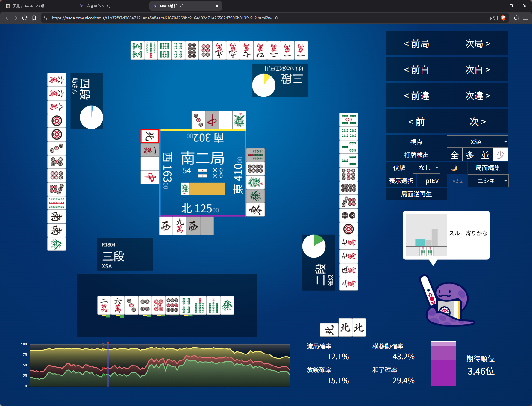Screen dimensions: 532x406
Task: Select the 全 discard detection option
Action: (x=454, y=155)
